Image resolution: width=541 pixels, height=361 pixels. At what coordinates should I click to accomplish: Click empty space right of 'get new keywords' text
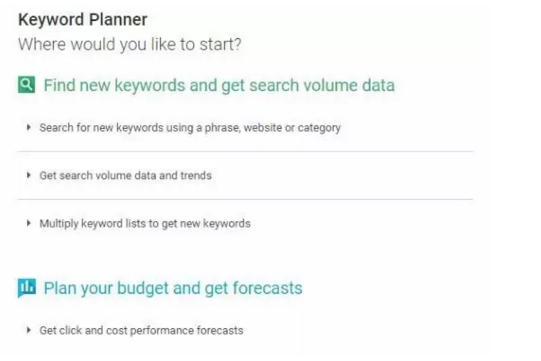point(362,224)
